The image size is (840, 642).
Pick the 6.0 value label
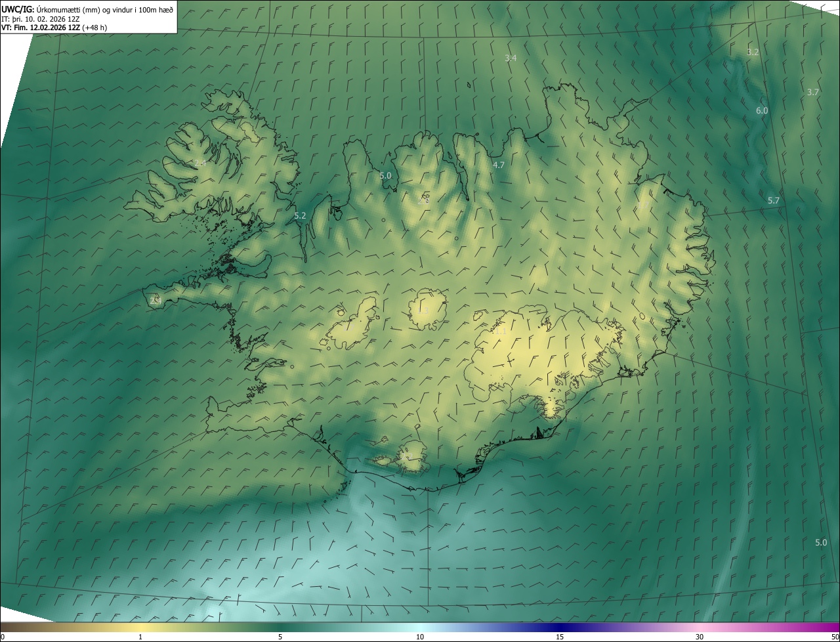coord(762,111)
